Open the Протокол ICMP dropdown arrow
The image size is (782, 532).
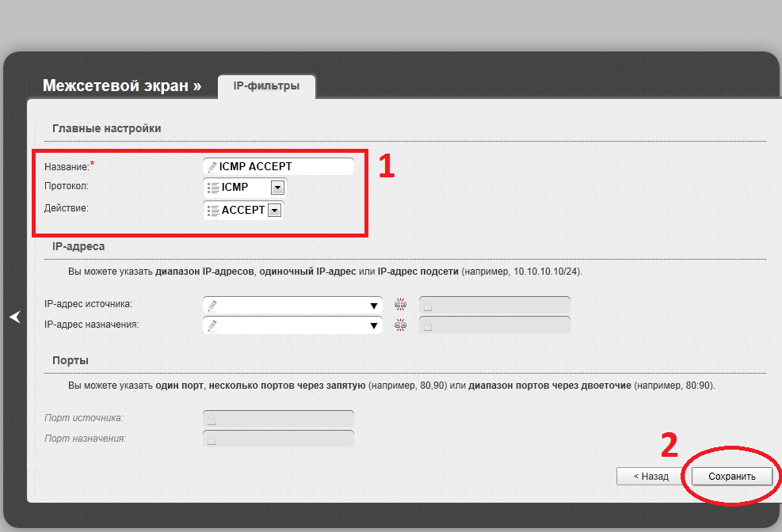click(277, 188)
